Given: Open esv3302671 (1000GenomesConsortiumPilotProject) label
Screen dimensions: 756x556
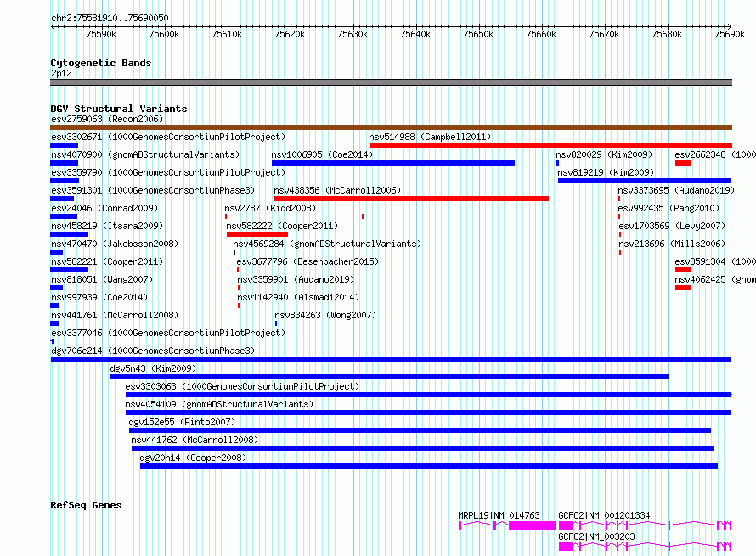Looking at the screenshot, I should pyautogui.click(x=168, y=137).
